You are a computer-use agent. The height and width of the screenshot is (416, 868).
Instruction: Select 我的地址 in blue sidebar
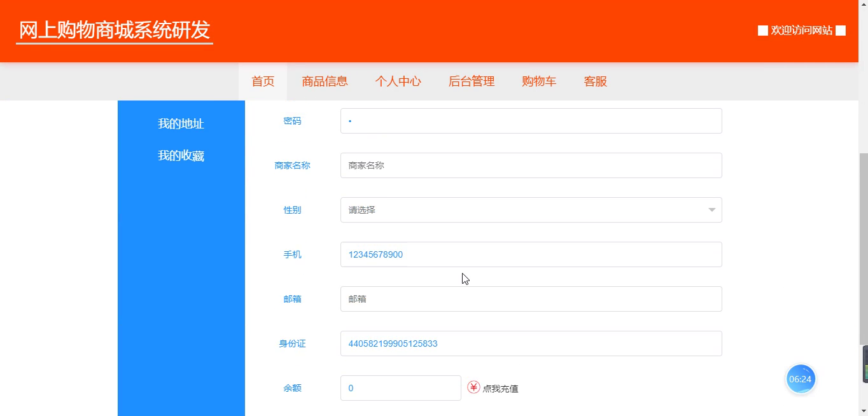pyautogui.click(x=181, y=124)
